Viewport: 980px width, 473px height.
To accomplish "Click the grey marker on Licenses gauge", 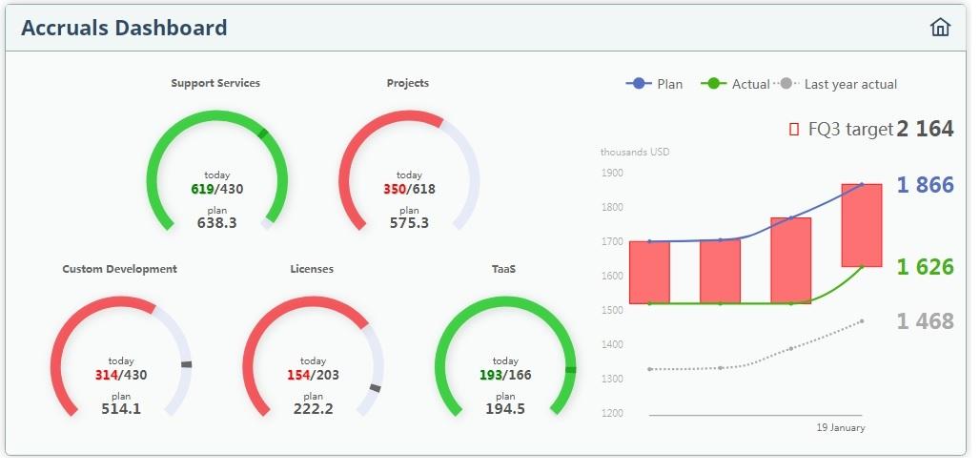I will coord(375,388).
